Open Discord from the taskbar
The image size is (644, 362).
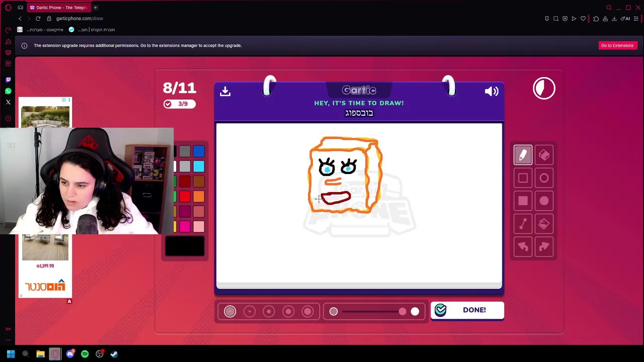pos(70,354)
